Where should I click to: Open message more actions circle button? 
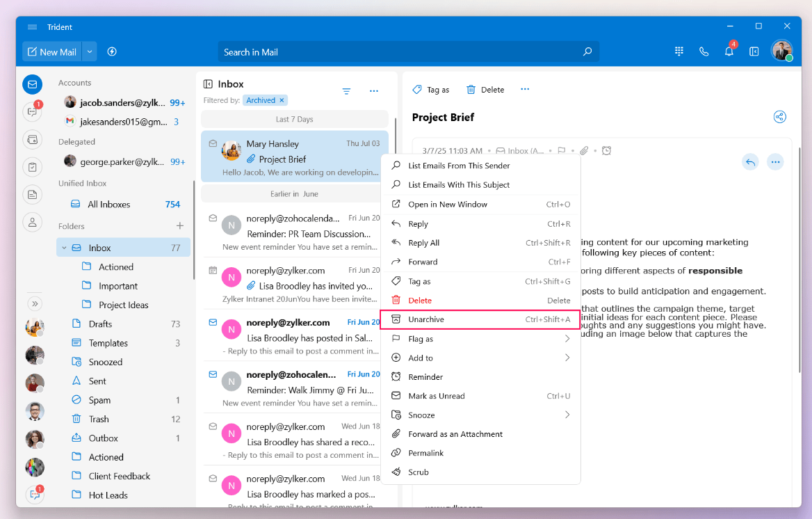[x=775, y=162]
